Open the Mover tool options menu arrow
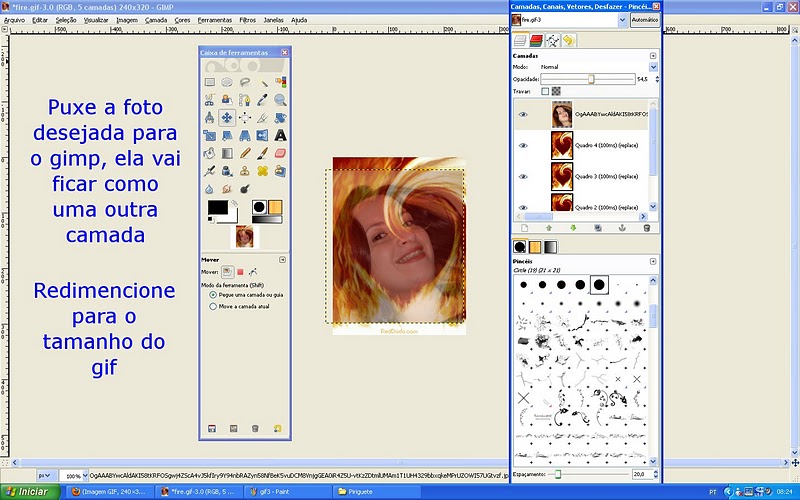800x500 pixels. click(x=282, y=260)
